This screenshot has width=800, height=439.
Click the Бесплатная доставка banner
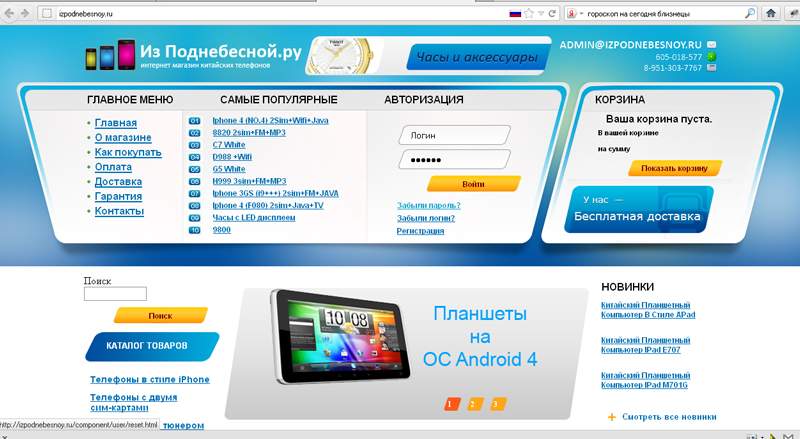pos(638,209)
